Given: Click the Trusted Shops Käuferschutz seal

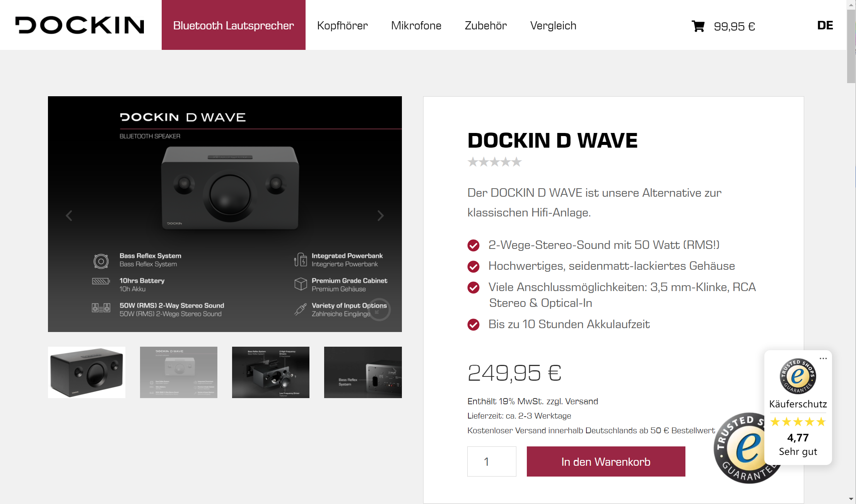Looking at the screenshot, I should [x=798, y=376].
